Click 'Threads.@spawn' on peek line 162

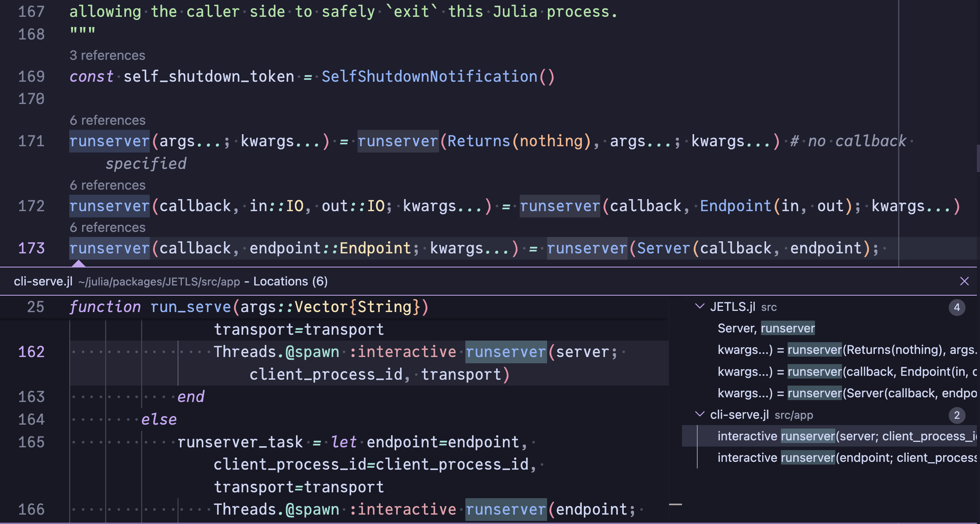click(276, 352)
